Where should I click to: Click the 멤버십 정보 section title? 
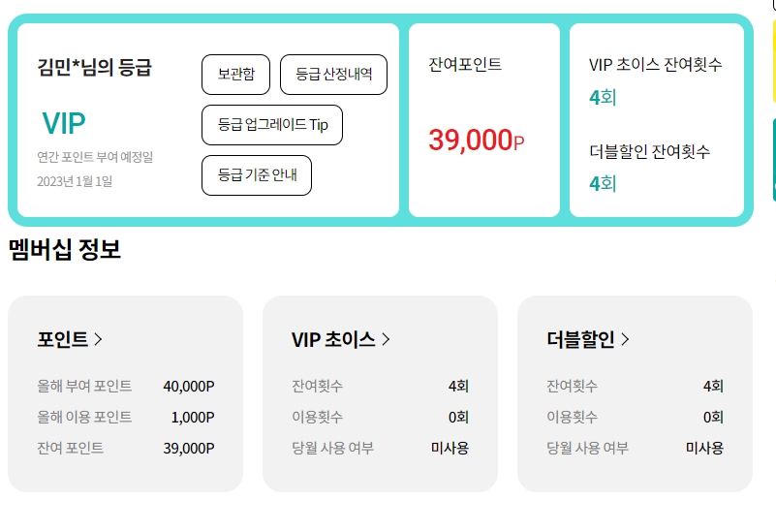click(65, 249)
